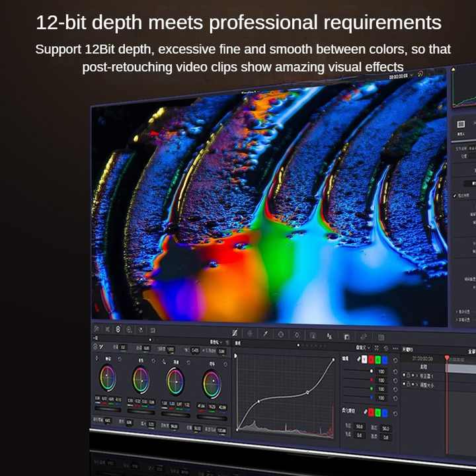Viewport: 476px width, 476px height.
Task: Toggle the white Y luminance channel button
Action: (364, 360)
